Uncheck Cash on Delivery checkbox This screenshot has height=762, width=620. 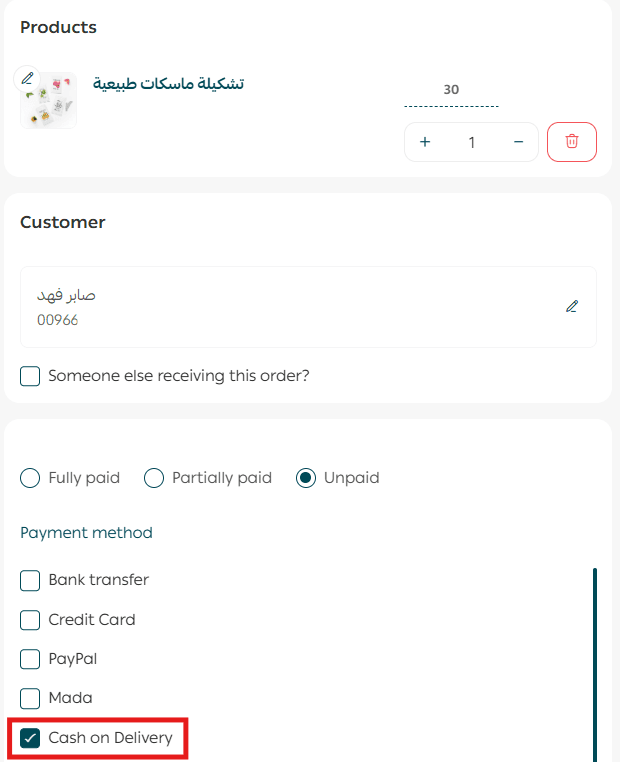[31, 739]
